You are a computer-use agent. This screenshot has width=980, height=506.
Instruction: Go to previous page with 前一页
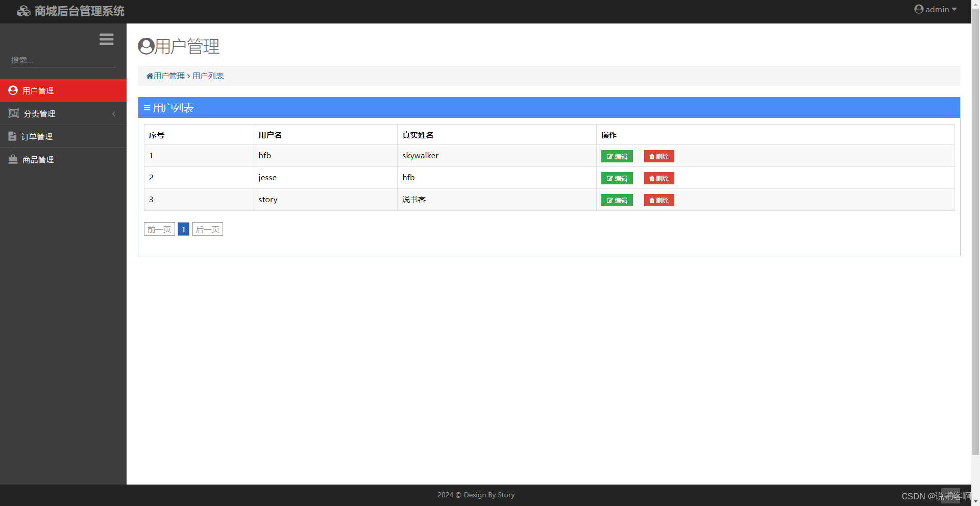[x=159, y=229]
